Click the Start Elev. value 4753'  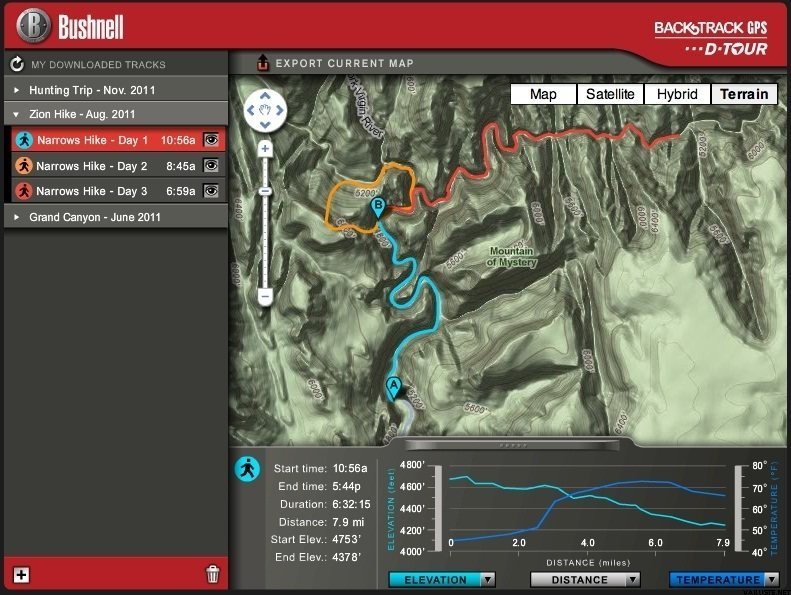click(x=347, y=539)
